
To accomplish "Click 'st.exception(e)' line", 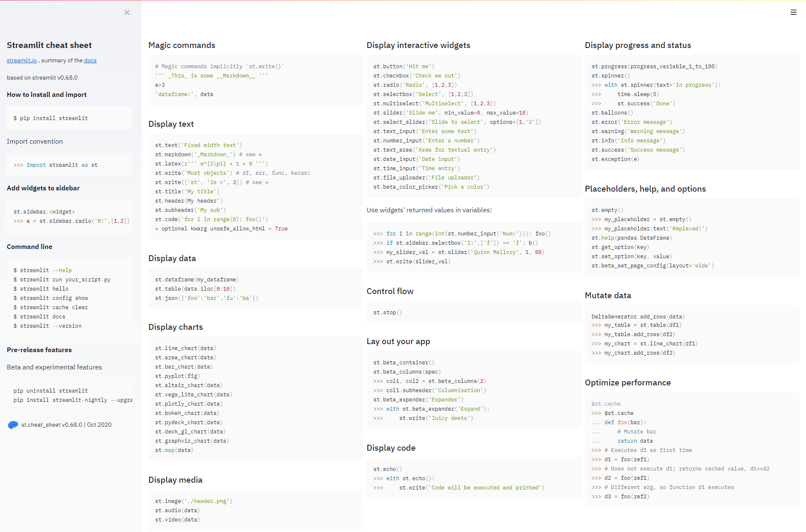I will [x=616, y=159].
